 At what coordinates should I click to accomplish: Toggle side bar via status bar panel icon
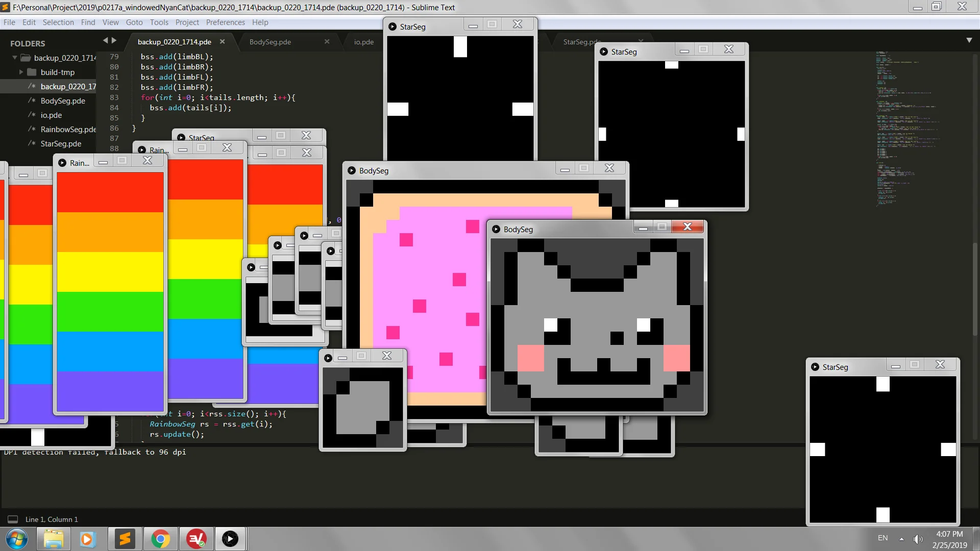click(x=13, y=519)
